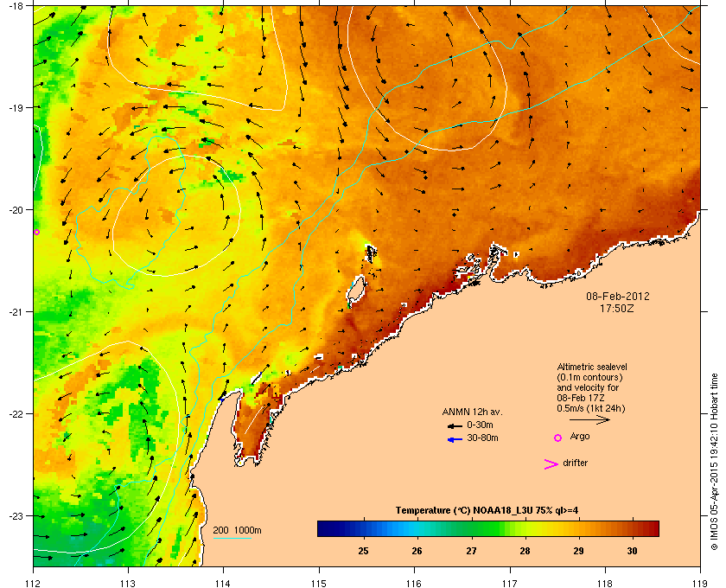Click the blue 30-80m arrow symbol

pyautogui.click(x=455, y=439)
